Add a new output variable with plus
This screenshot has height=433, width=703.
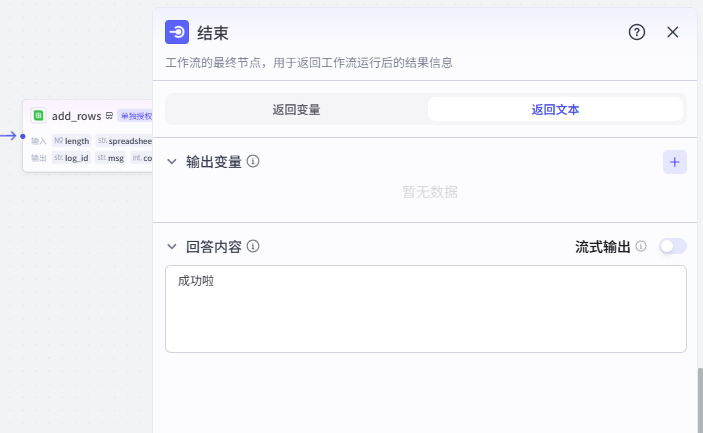click(675, 162)
